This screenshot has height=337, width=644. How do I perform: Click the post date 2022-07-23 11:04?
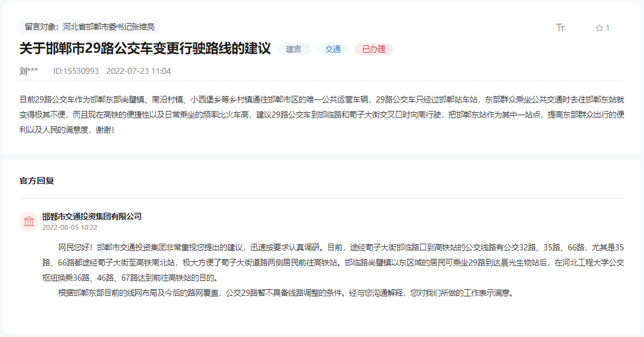point(139,71)
